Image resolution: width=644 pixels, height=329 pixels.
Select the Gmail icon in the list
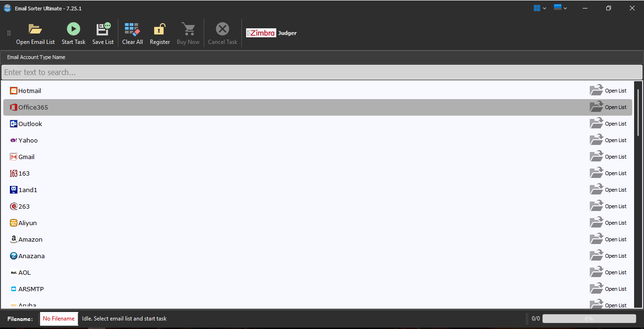tap(13, 156)
